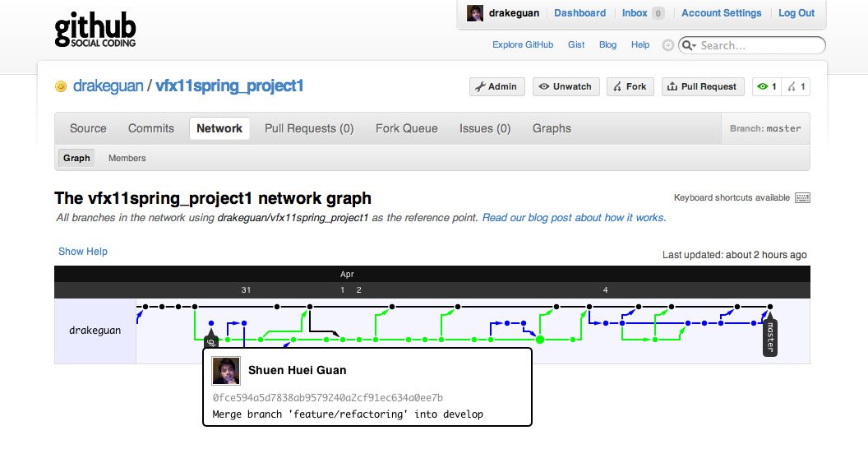Open the Admin button with wrench icon
Screen dimensions: 868x472
pos(496,86)
